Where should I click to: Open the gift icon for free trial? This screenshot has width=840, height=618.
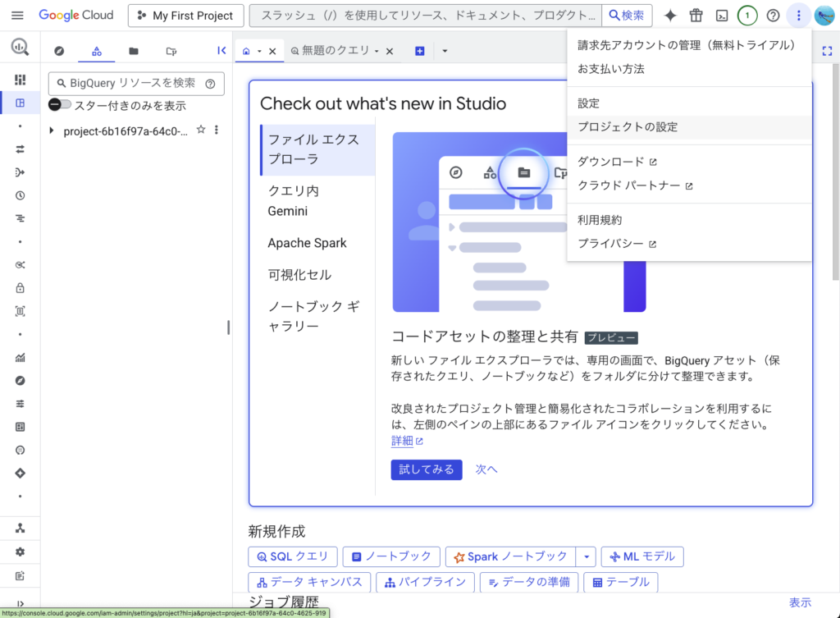click(696, 16)
